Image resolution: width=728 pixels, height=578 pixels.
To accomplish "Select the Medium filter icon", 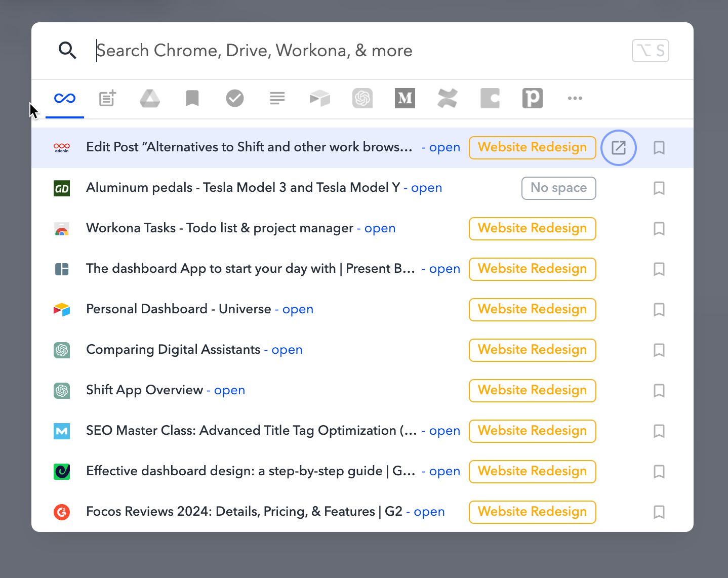I will 405,98.
